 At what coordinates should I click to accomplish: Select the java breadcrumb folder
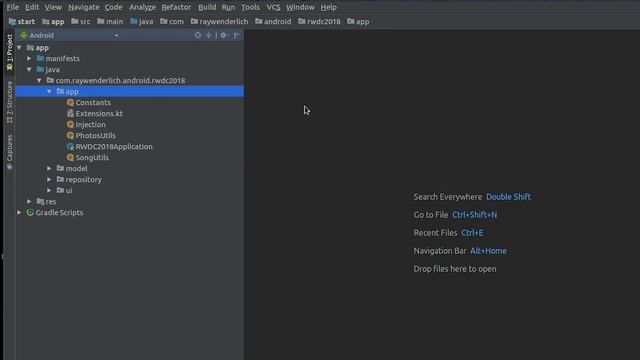coord(142,22)
